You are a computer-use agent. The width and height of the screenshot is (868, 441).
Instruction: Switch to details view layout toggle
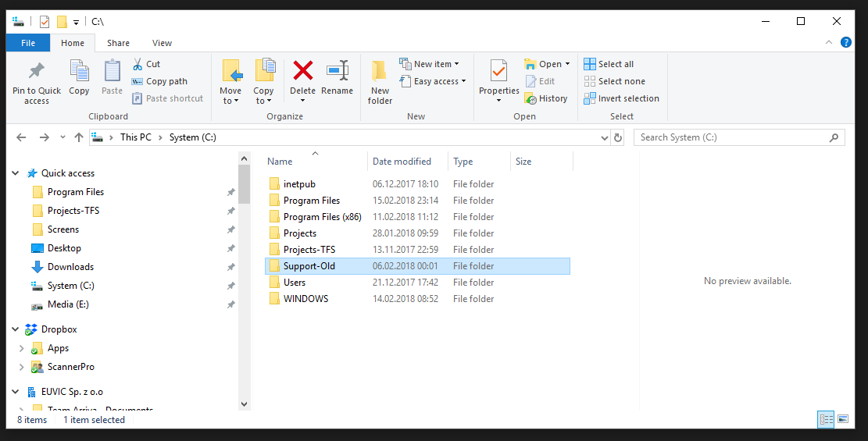[x=826, y=420]
